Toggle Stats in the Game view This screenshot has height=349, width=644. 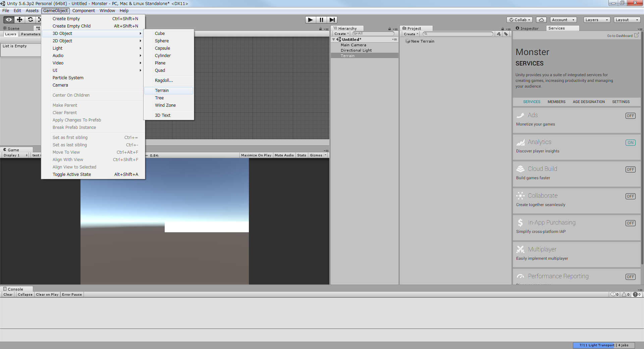click(x=302, y=155)
